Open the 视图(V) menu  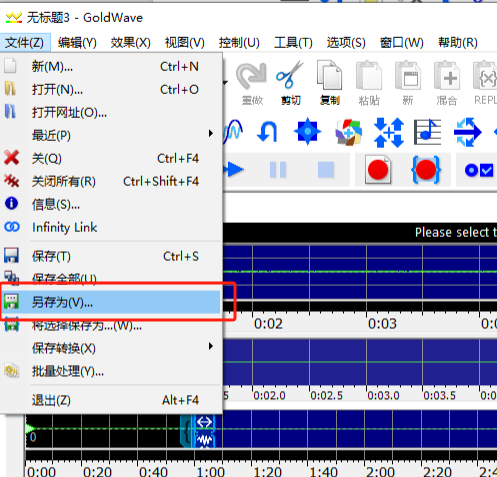[185, 43]
